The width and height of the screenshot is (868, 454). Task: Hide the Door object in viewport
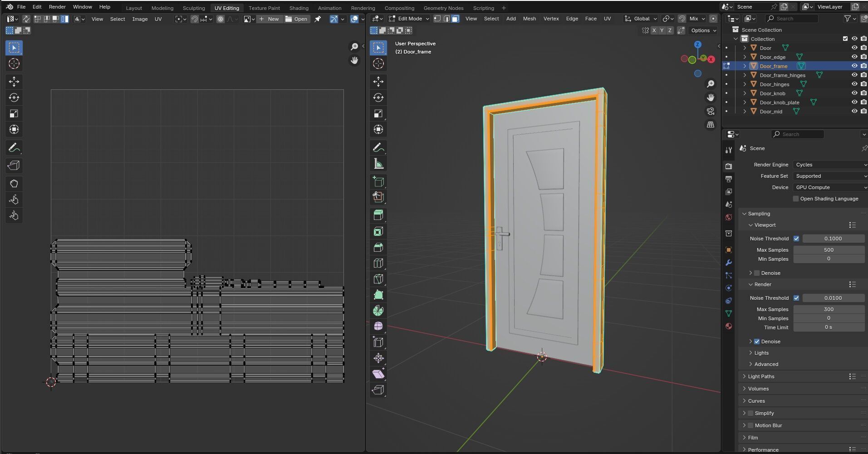pos(854,48)
